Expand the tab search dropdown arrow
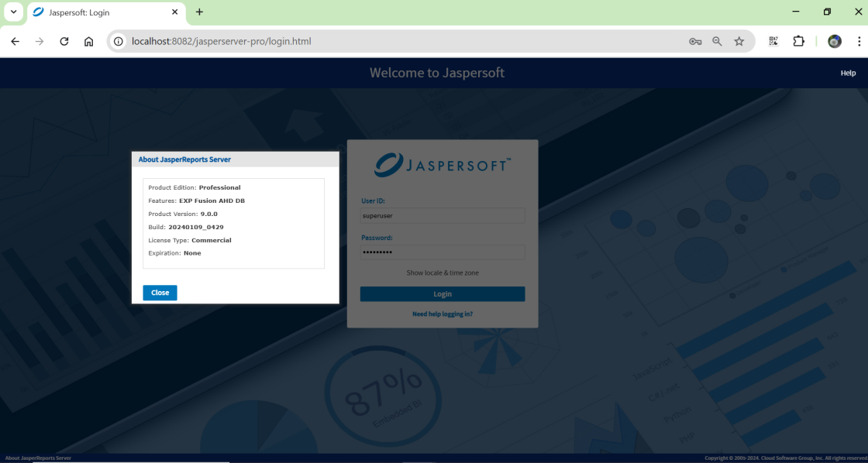The image size is (868, 463). coord(13,12)
